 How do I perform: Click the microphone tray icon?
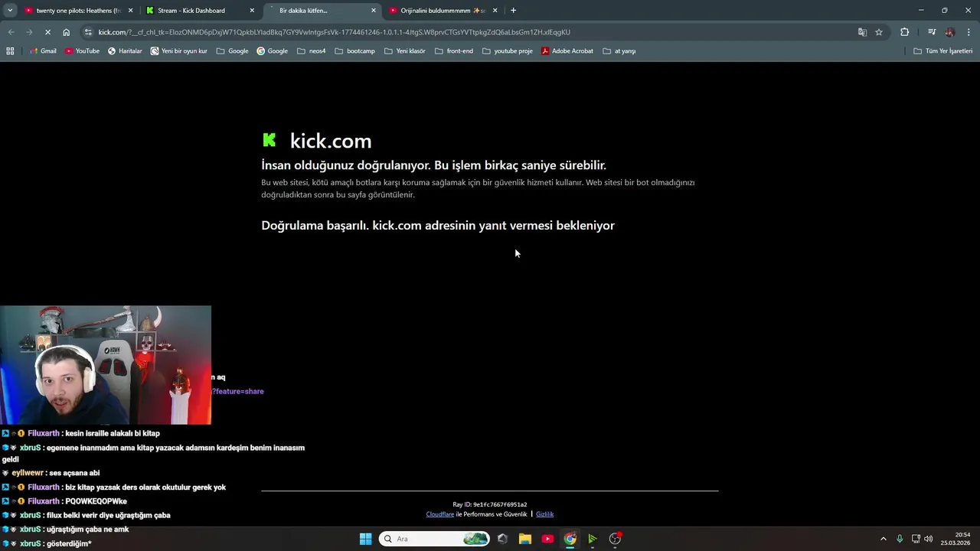(x=900, y=539)
